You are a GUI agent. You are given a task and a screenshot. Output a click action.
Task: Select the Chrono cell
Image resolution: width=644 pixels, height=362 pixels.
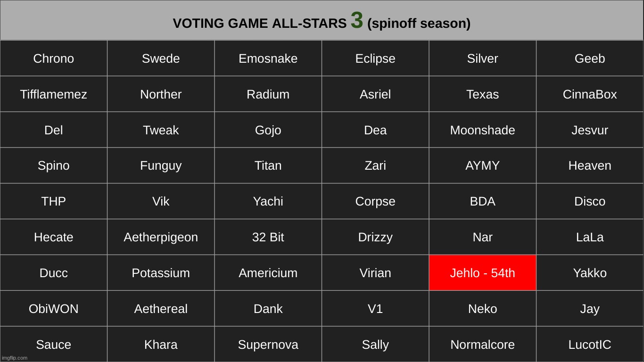54,58
